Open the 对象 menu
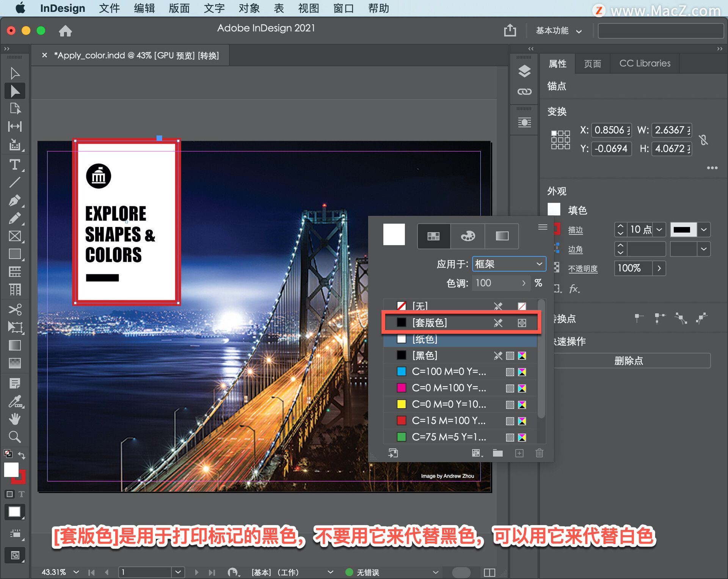 (x=249, y=8)
